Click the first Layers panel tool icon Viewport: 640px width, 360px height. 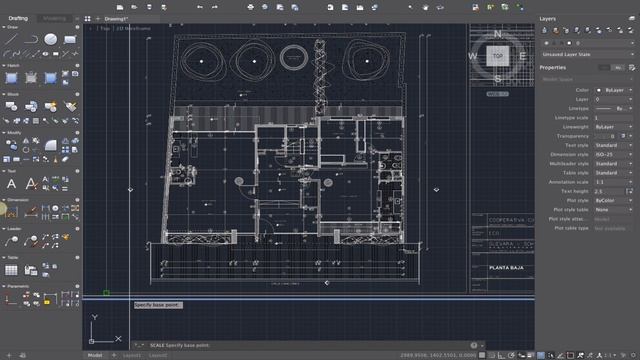tap(544, 30)
